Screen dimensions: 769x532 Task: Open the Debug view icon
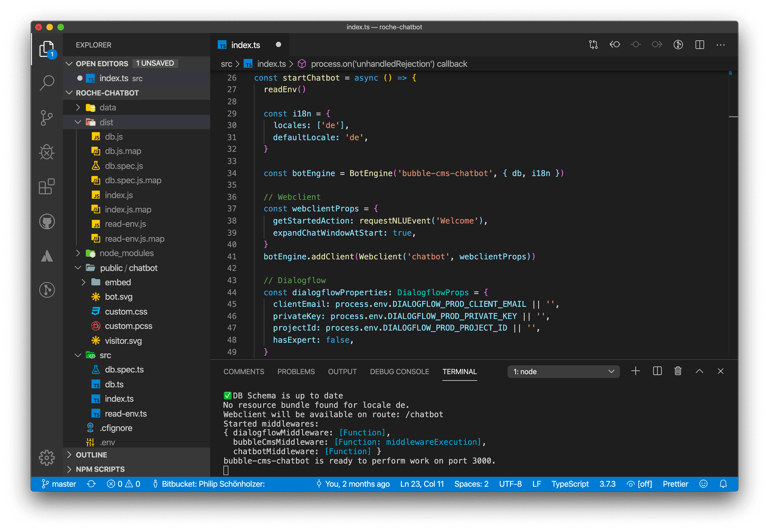(x=47, y=152)
